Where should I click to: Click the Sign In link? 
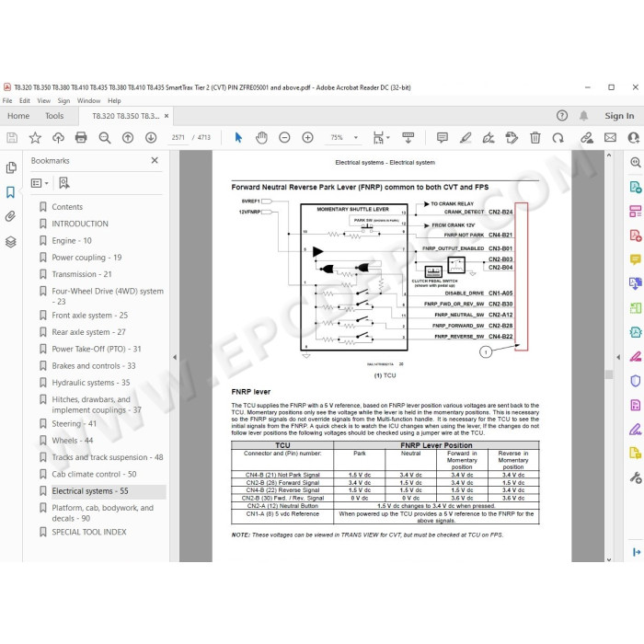619,116
